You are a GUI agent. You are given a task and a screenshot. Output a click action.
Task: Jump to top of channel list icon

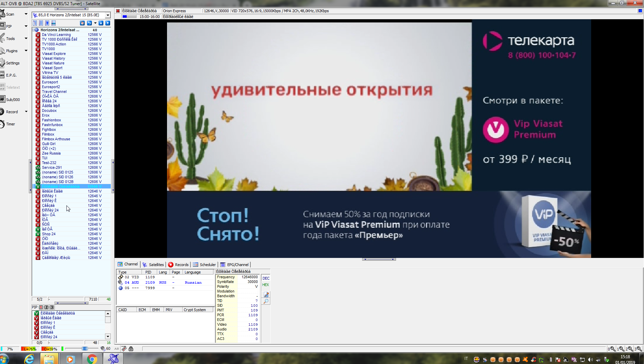click(101, 23)
